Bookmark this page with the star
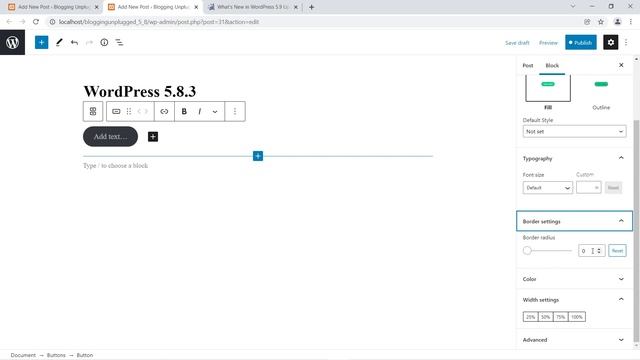This screenshot has height=360, width=640. 601,22
